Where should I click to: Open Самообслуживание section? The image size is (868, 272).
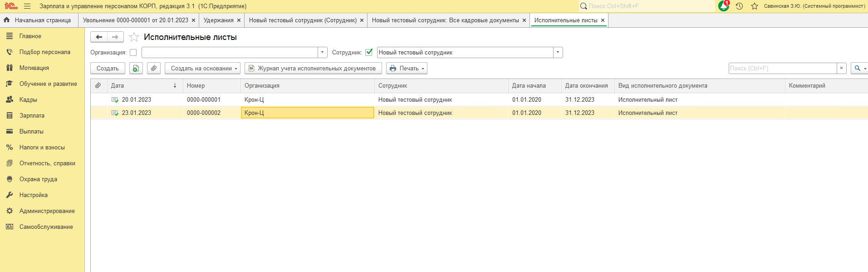(x=46, y=227)
